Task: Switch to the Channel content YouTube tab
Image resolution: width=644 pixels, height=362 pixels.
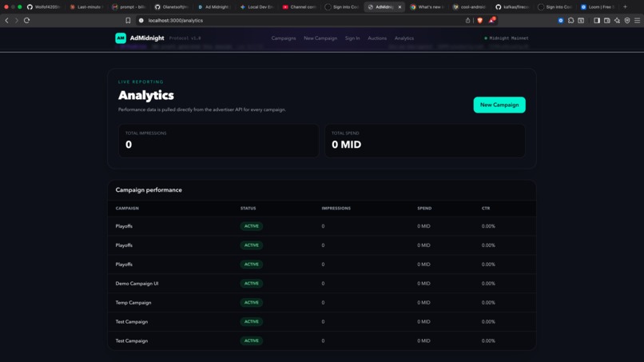Action: pyautogui.click(x=300, y=7)
